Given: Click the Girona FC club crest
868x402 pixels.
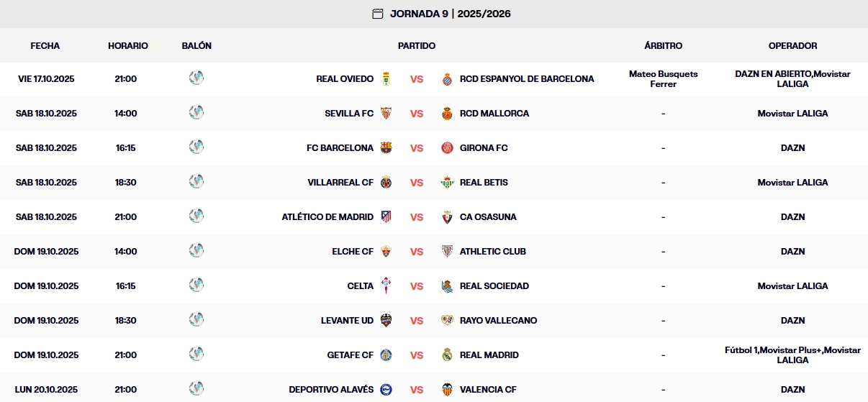Looking at the screenshot, I should [448, 147].
